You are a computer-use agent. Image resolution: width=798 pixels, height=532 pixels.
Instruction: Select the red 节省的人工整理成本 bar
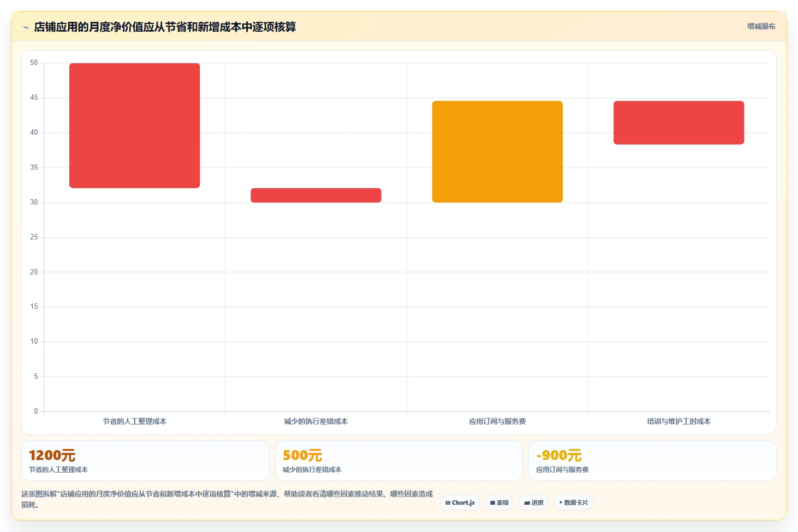[x=134, y=125]
